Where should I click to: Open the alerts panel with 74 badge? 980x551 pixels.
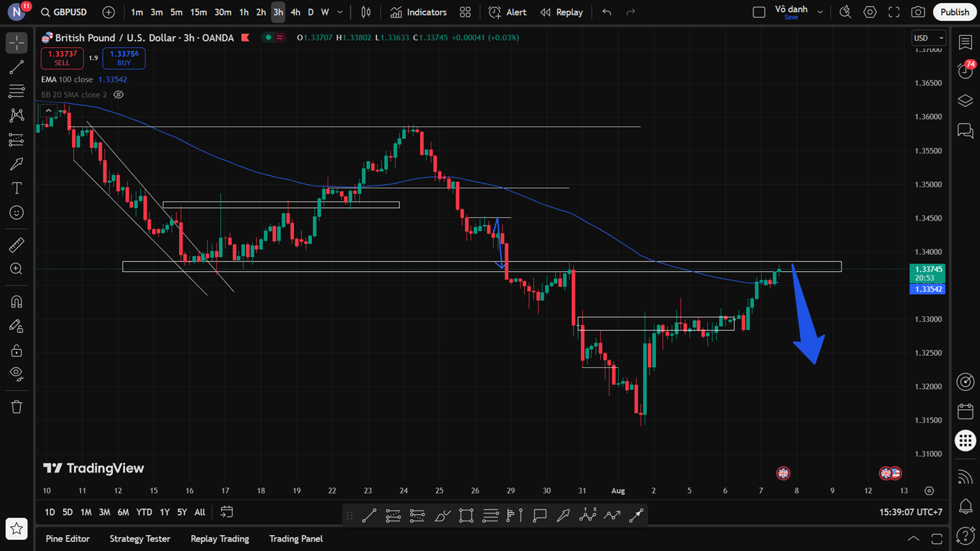pos(965,70)
